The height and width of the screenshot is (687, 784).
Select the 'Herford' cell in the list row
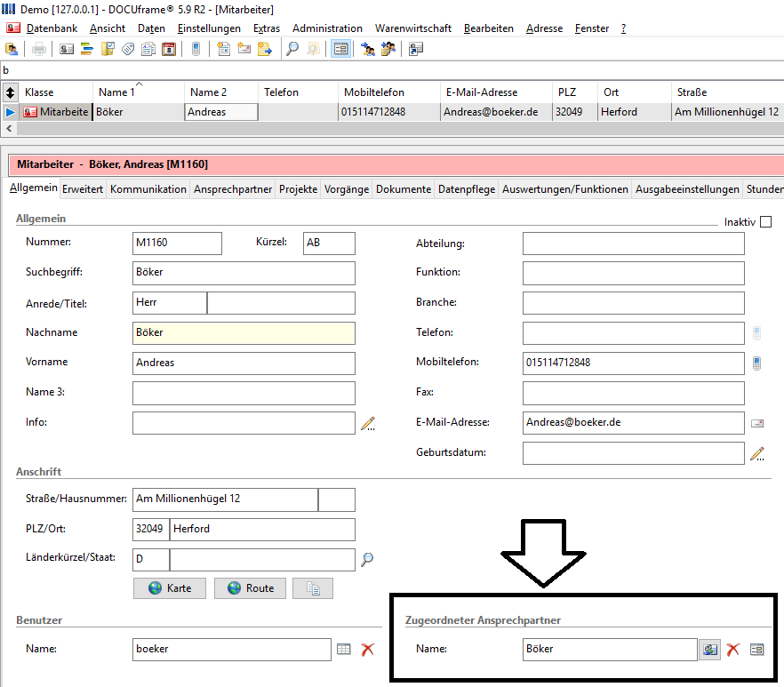coord(634,112)
